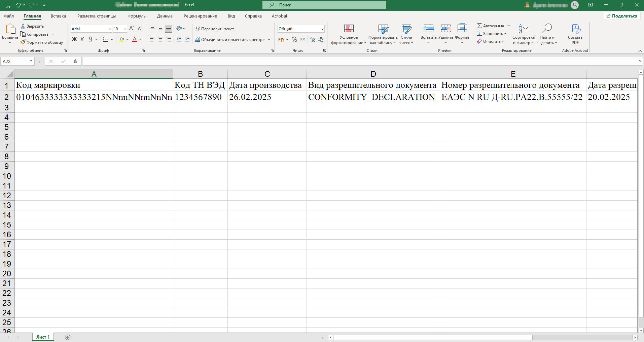This screenshot has height=342, width=644.
Task: Click Format as Table (Форматировать как таблицу)
Action: point(383,34)
